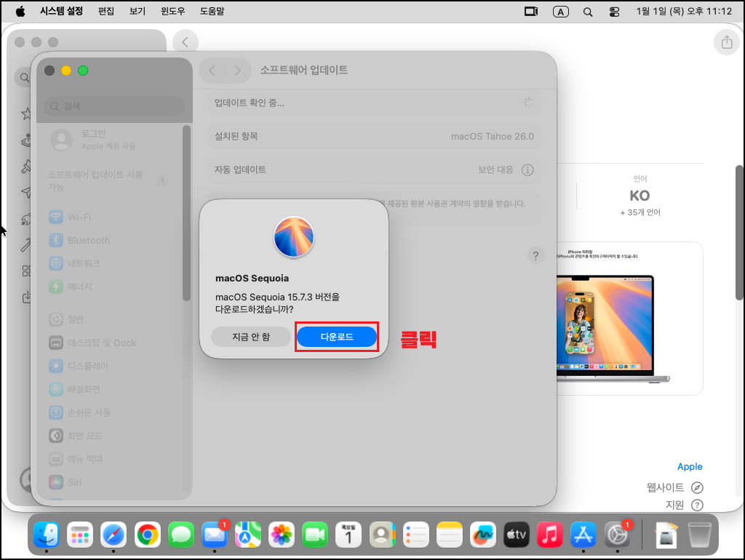Click the blue 다운로드 button in dialog
Screen dimensions: 745x560
click(337, 337)
